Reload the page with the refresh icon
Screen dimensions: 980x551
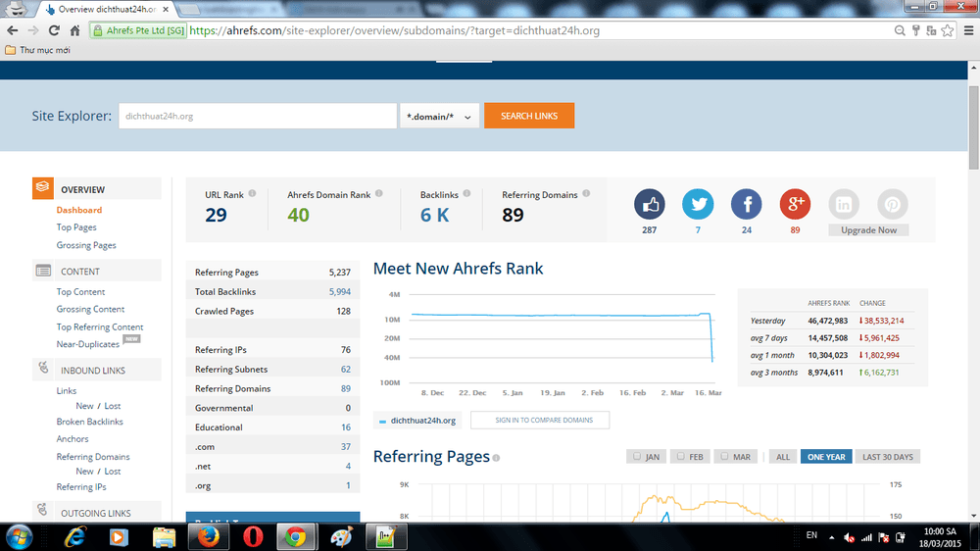[54, 30]
